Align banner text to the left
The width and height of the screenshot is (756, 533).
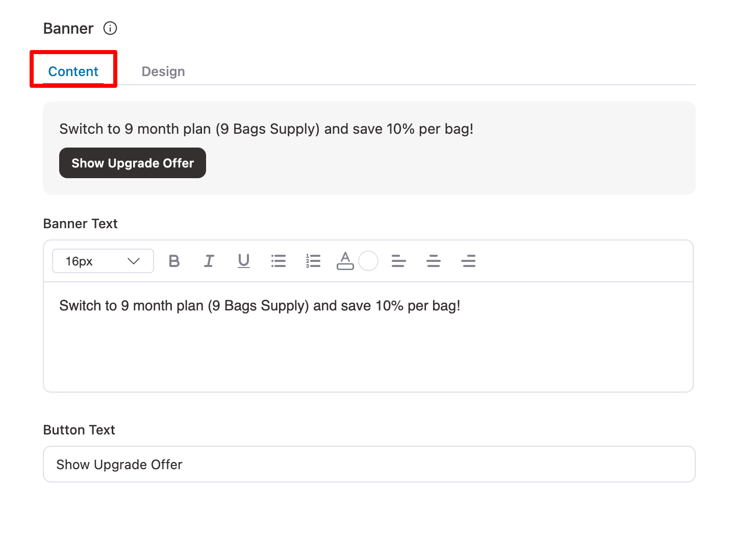(398, 261)
